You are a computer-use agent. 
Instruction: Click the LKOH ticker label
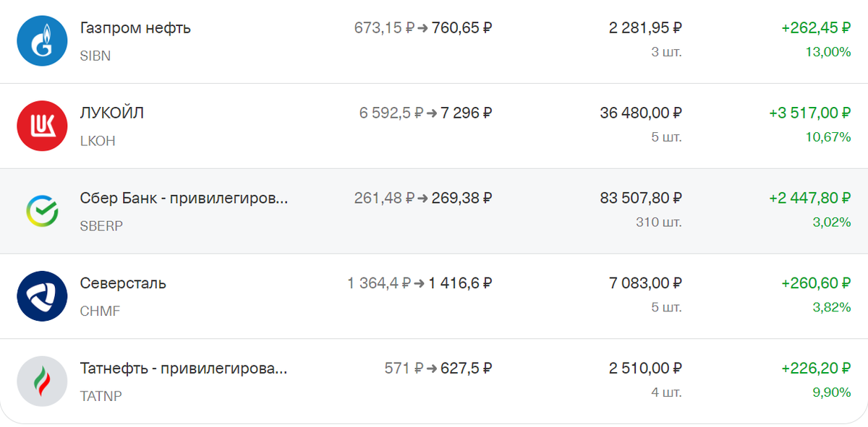point(98,141)
